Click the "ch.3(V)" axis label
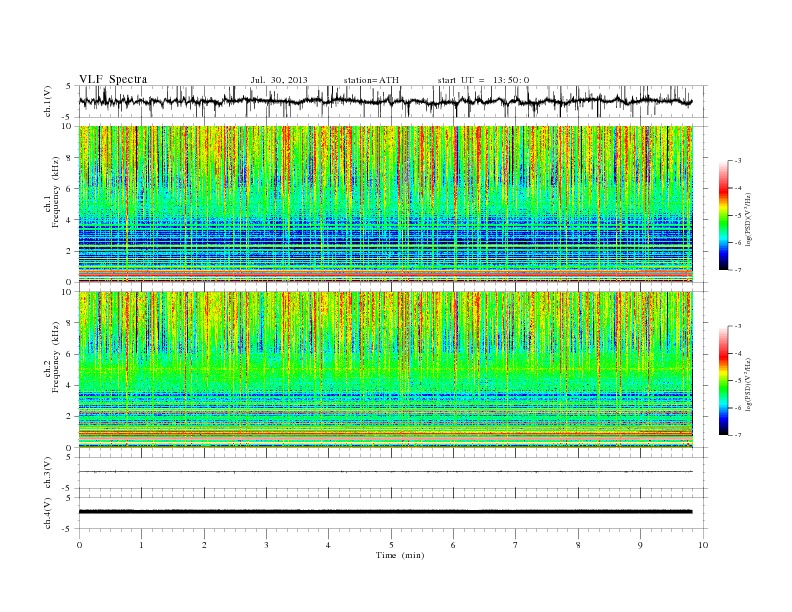The width and height of the screenshot is (792, 612). (48, 473)
